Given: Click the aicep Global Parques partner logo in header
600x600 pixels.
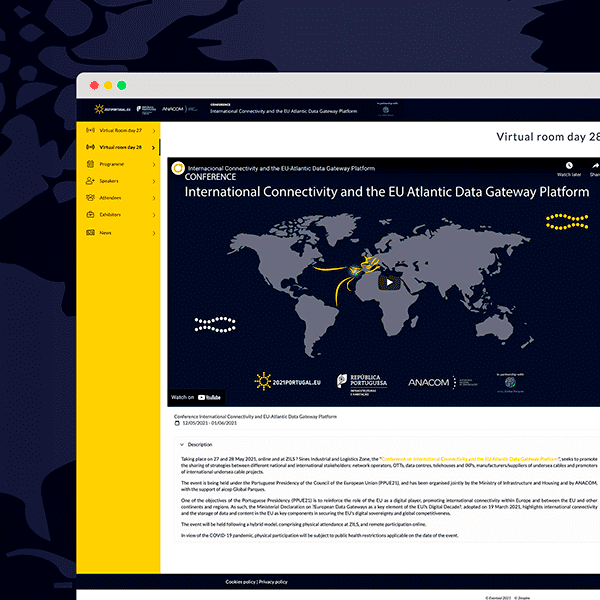Looking at the screenshot, I should point(386,110).
